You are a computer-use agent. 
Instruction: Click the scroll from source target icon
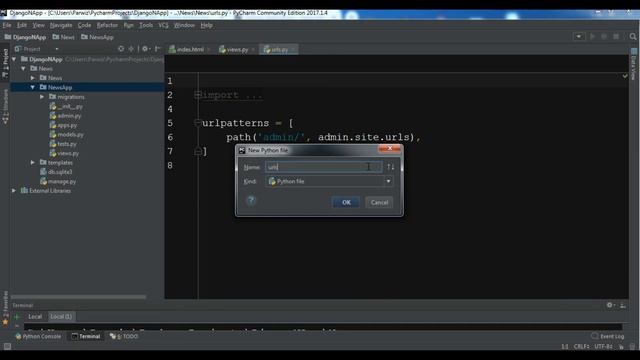[x=121, y=49]
